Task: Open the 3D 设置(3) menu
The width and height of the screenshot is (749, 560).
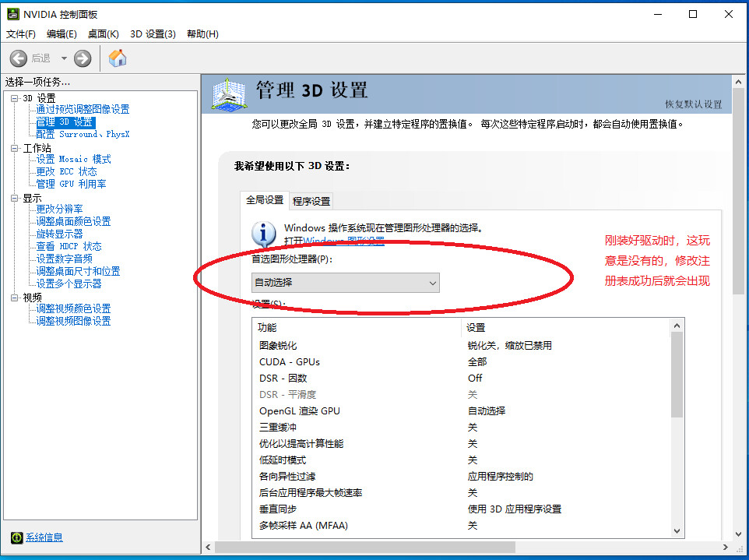Action: [x=153, y=34]
